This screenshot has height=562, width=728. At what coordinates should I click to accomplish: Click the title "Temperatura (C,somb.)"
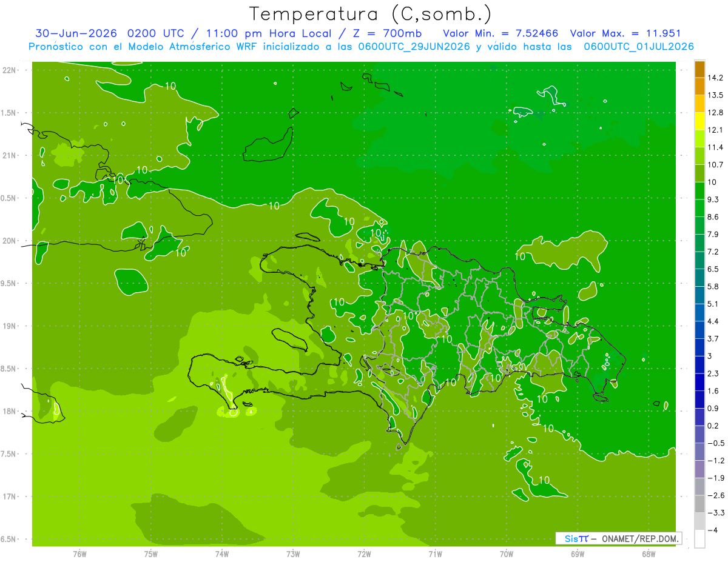point(371,13)
